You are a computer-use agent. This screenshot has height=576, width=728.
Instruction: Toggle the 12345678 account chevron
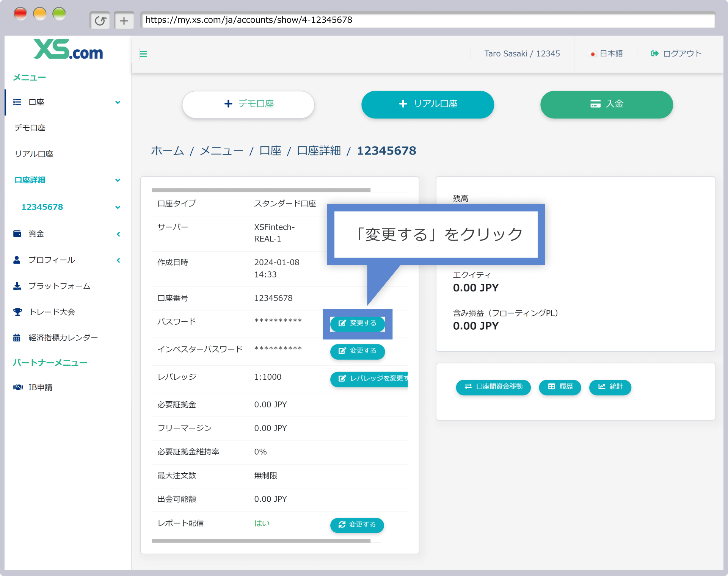[118, 207]
